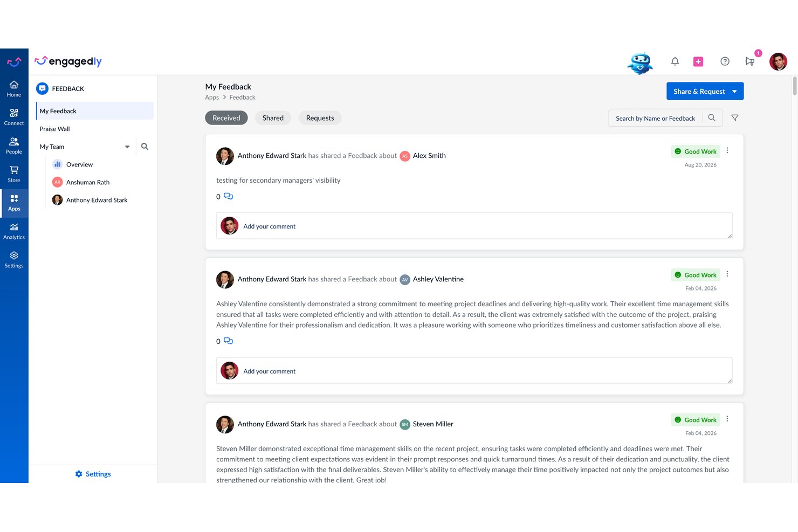The width and height of the screenshot is (798, 532).
Task: Open comments icon on Ashley Valentine feedback
Action: point(228,341)
